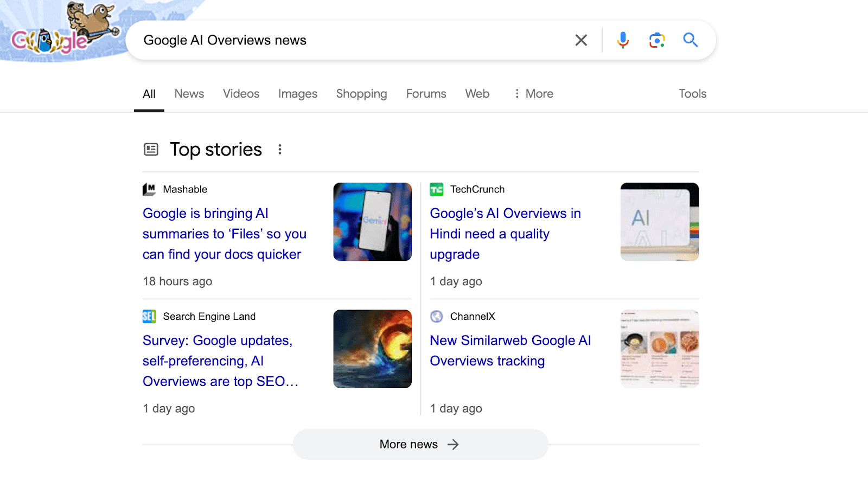Click the Search Engine Land source name
The image size is (868, 482).
point(209,317)
